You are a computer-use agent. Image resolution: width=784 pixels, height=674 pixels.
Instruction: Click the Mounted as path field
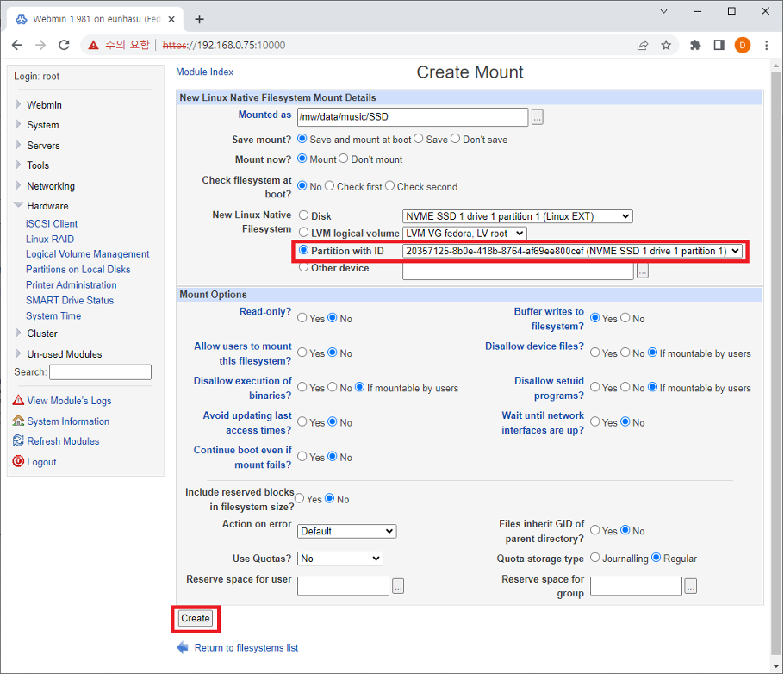[x=412, y=116]
